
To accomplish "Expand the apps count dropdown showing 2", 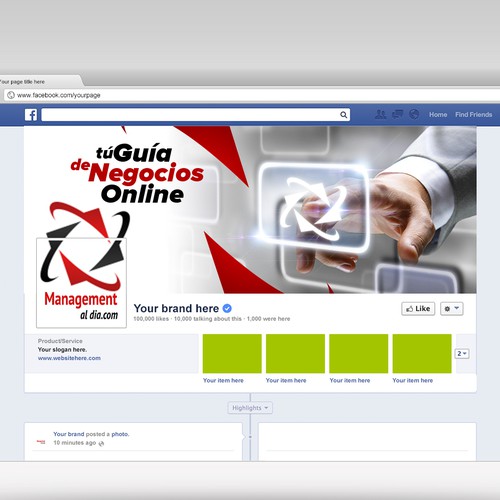I will [462, 353].
